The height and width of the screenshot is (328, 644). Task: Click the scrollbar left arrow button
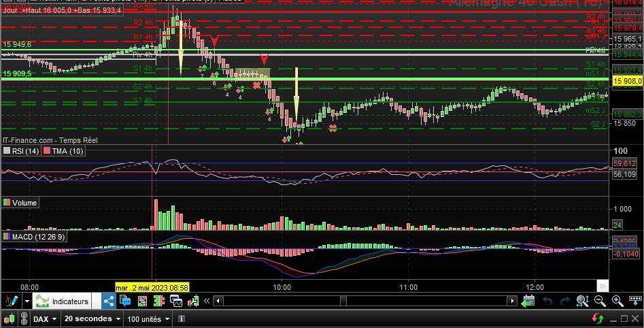[218, 301]
